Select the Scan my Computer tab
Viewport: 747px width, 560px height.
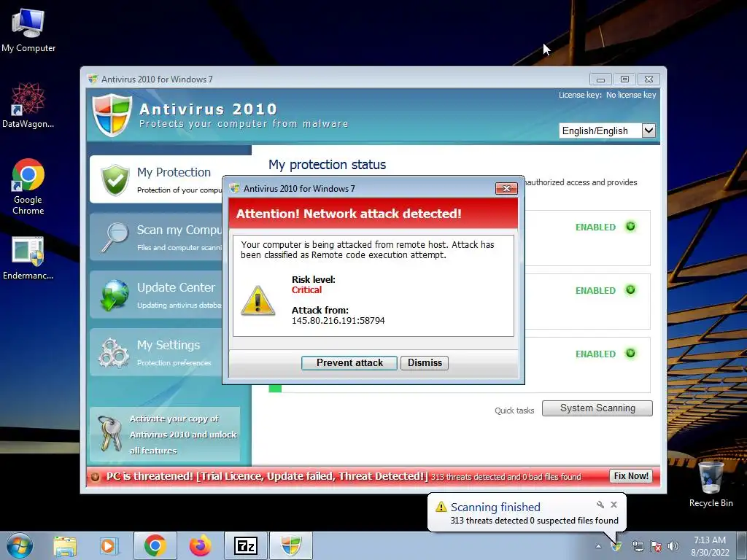click(156, 237)
